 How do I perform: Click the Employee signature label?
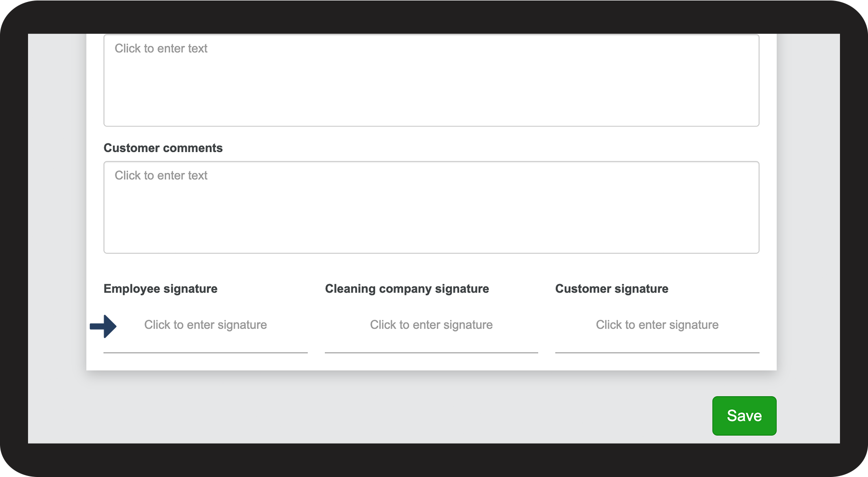tap(161, 289)
